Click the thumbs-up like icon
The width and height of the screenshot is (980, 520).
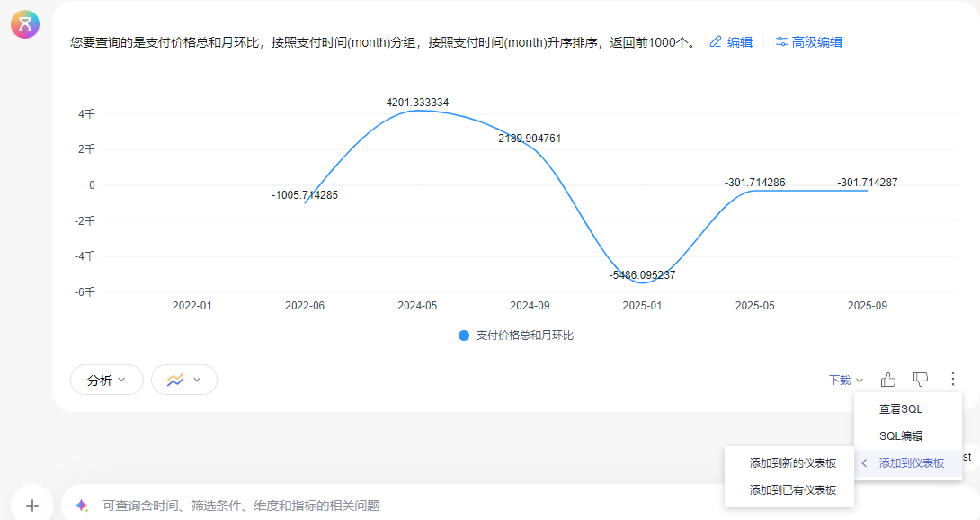pos(888,380)
